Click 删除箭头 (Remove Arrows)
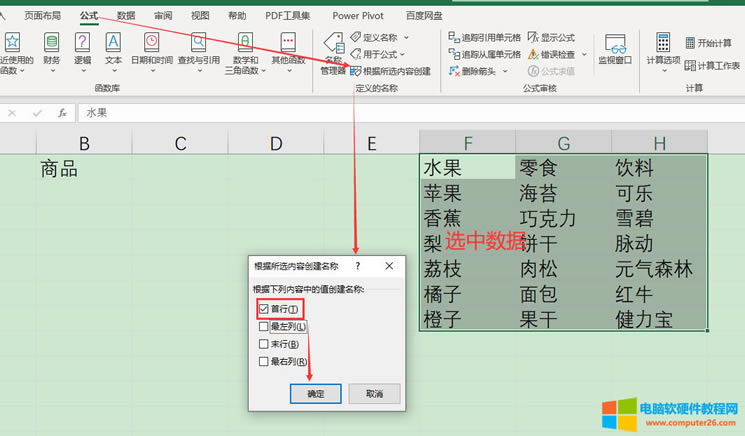Image resolution: width=745 pixels, height=436 pixels. click(473, 71)
